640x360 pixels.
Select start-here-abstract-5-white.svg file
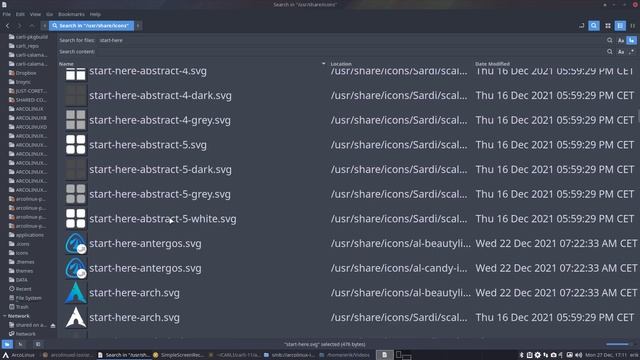click(162, 219)
